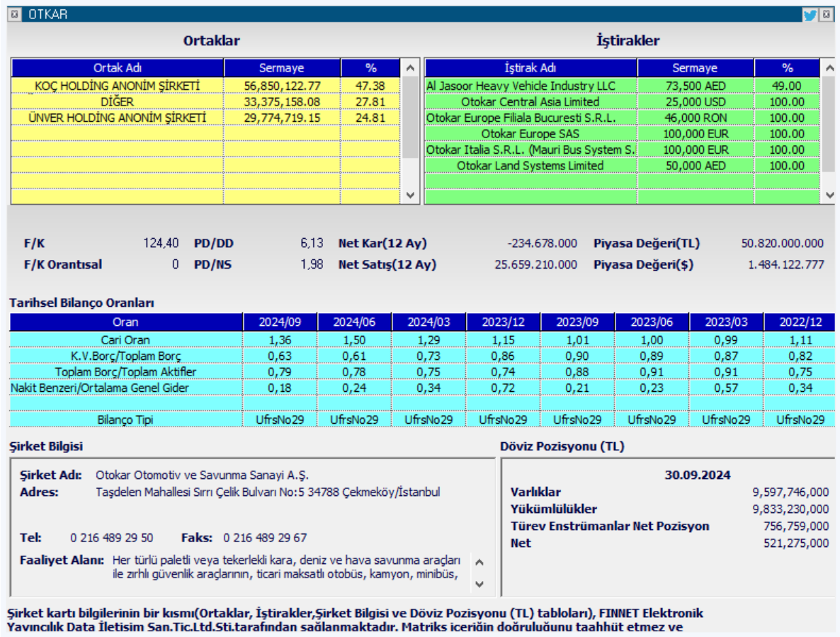Close the OTKAR company card window
The image size is (840, 637).
coord(827,14)
